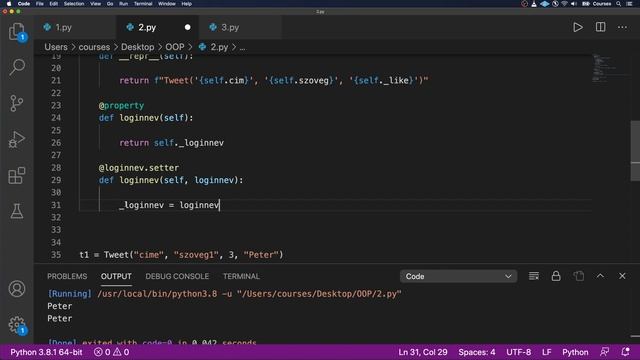
Task: Click line number 31 in the gutter
Action: pyautogui.click(x=56, y=205)
